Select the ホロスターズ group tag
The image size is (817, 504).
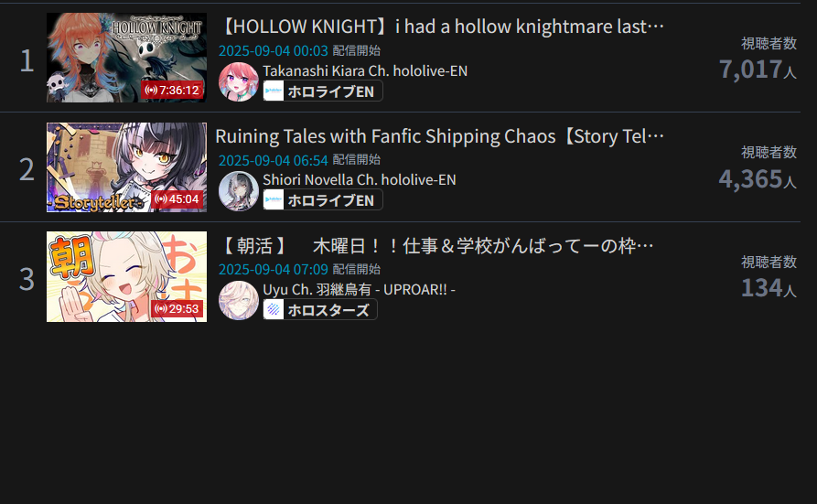[320, 309]
